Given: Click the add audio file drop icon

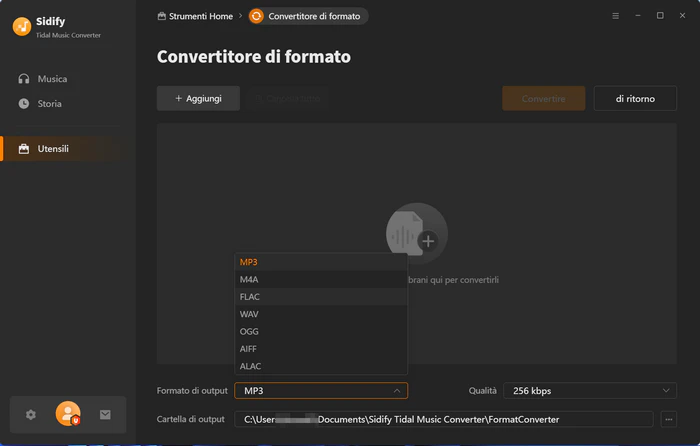Looking at the screenshot, I should coord(417,234).
